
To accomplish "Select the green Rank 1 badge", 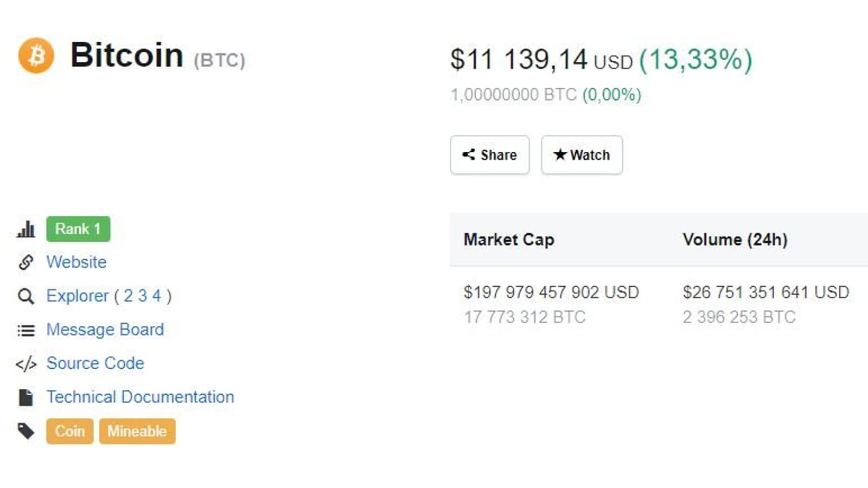I will pyautogui.click(x=78, y=229).
